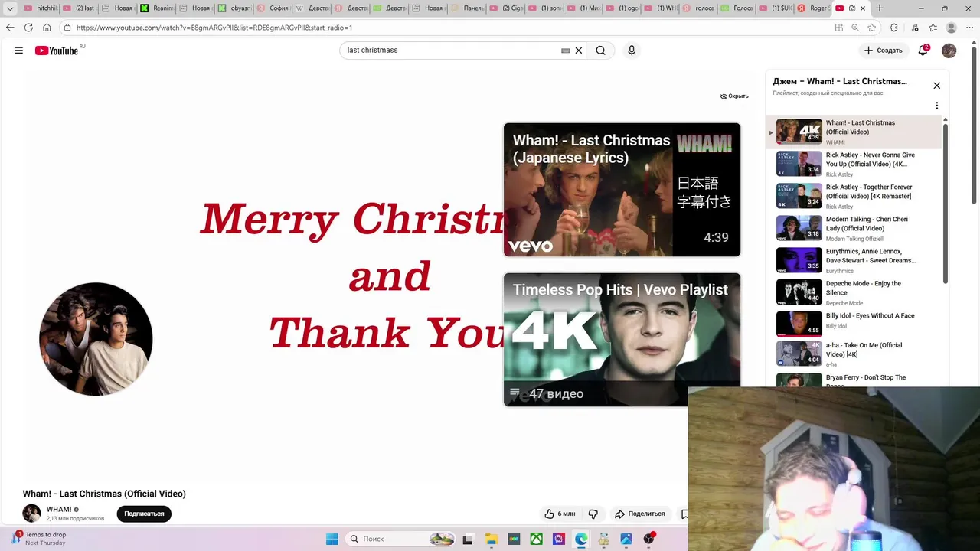
Task: Hide end-screen cards via Скрыть
Action: coord(734,96)
